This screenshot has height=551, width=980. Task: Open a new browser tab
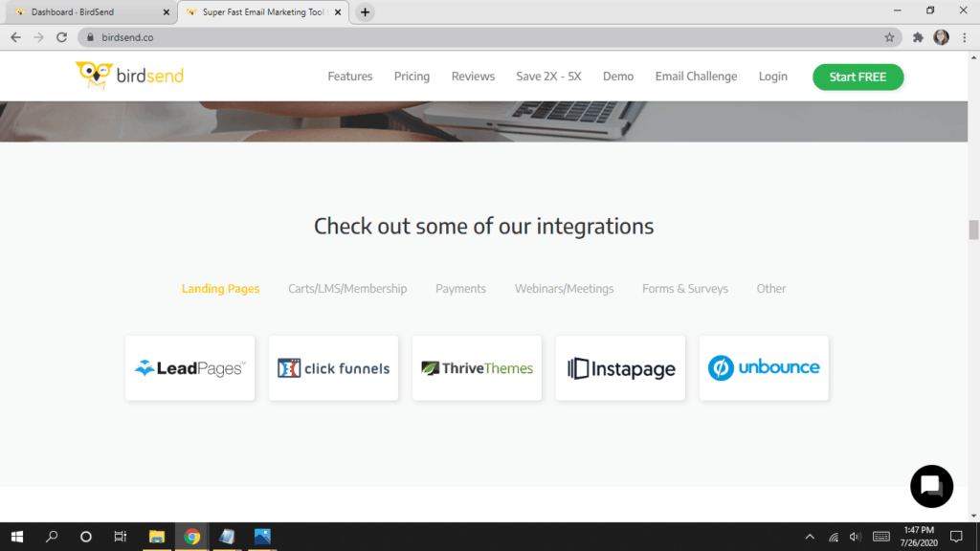point(365,11)
